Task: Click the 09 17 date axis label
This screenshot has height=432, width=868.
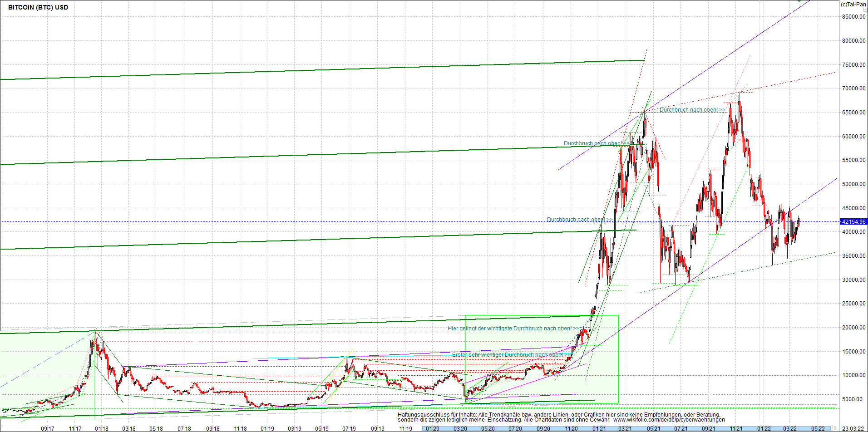Action: tap(48, 429)
